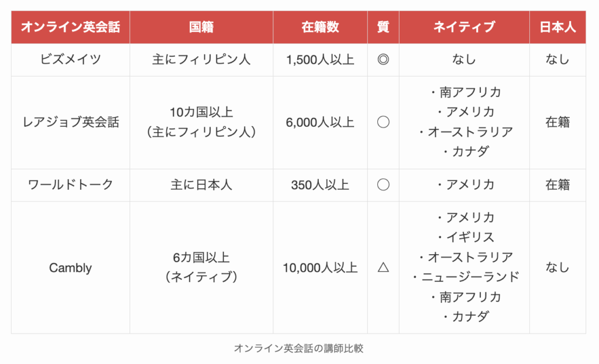Click the 1,500人以上 enrollment cell
This screenshot has width=599, height=364.
pos(320,60)
